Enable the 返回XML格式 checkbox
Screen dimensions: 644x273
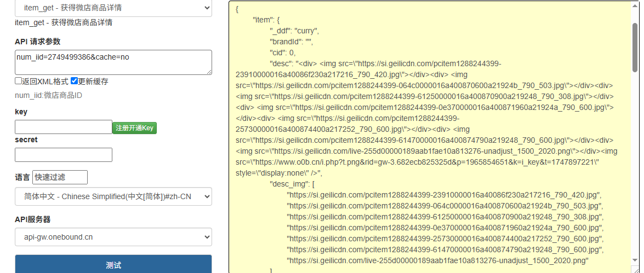point(18,81)
